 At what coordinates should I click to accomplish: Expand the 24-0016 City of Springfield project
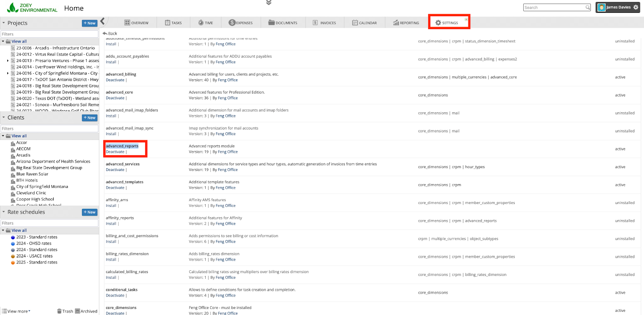point(8,73)
